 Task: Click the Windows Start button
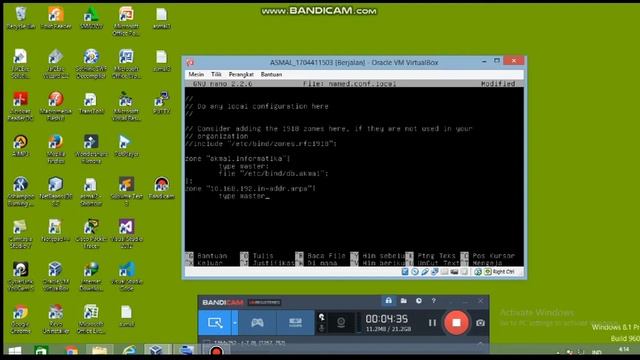(15, 351)
